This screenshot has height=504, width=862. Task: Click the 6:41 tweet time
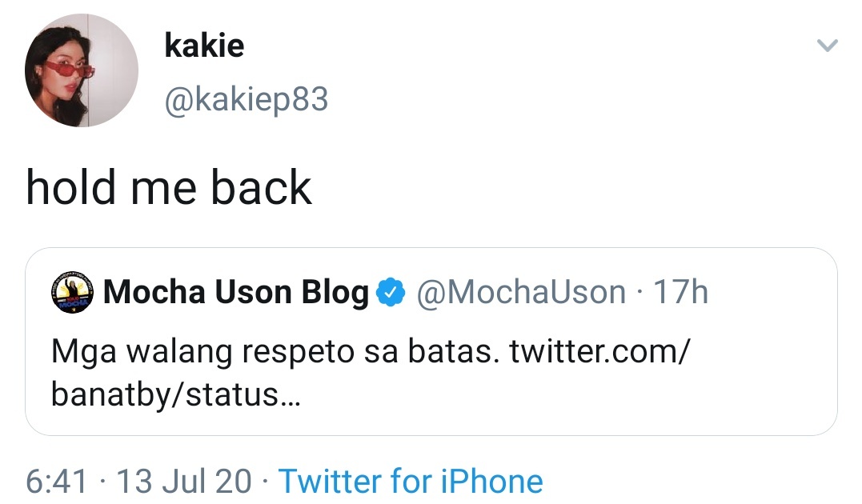(x=56, y=482)
